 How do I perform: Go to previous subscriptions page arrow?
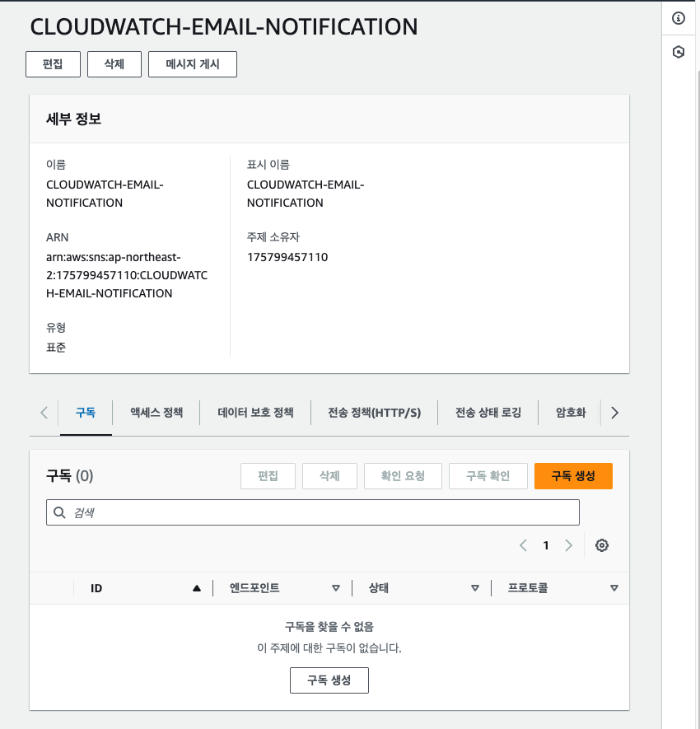[524, 545]
